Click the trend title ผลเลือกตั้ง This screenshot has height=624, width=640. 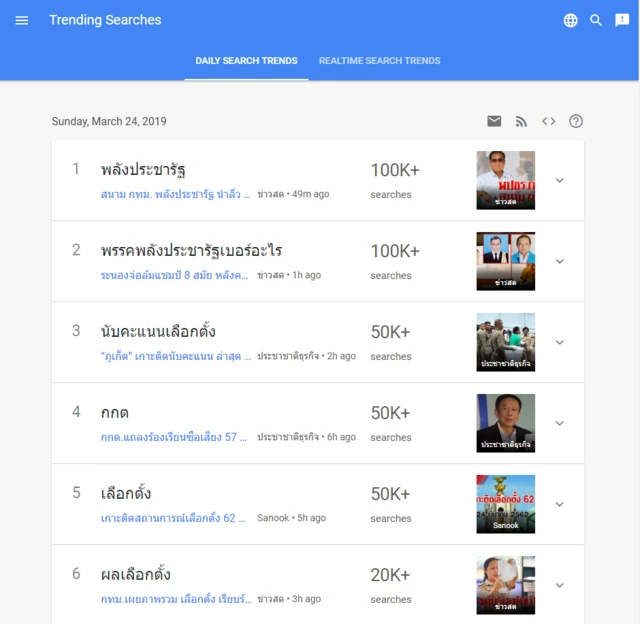pyautogui.click(x=136, y=574)
